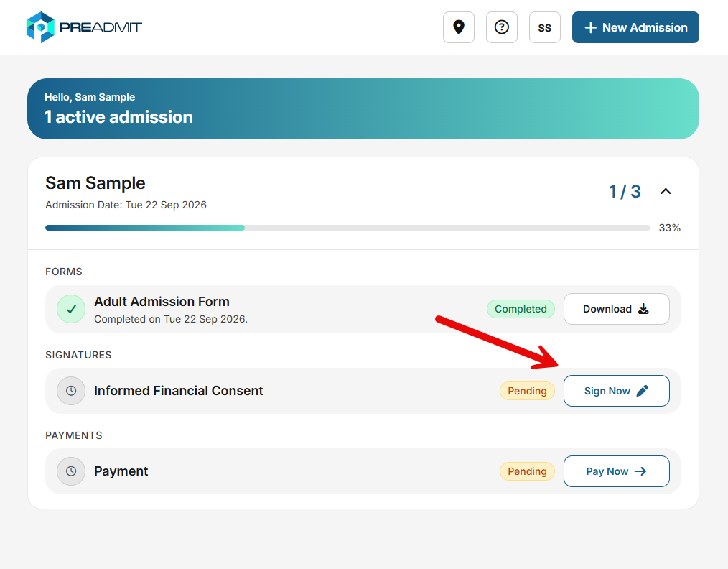Click the download tray icon
Image resolution: width=728 pixels, height=569 pixels.
pyautogui.click(x=643, y=309)
